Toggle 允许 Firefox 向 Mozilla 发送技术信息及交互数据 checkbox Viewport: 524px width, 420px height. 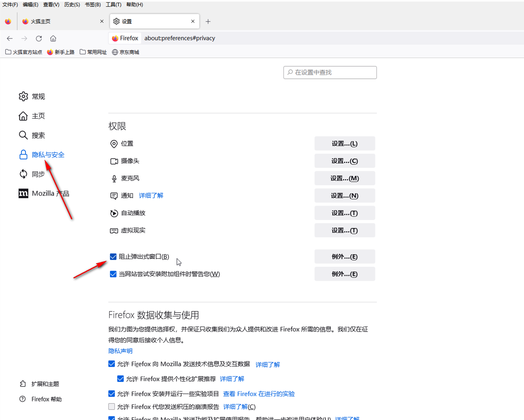pyautogui.click(x=112, y=364)
